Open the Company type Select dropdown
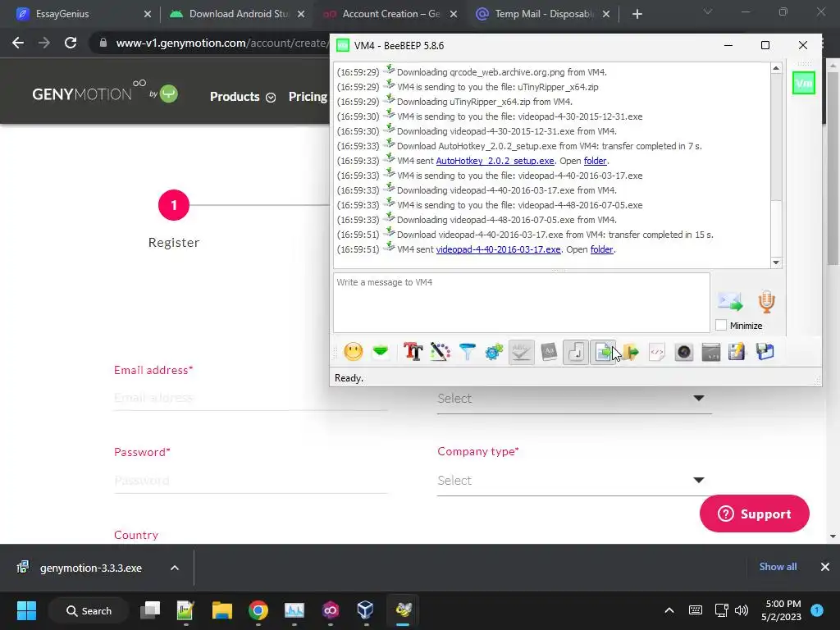Image resolution: width=840 pixels, height=630 pixels. click(x=573, y=481)
